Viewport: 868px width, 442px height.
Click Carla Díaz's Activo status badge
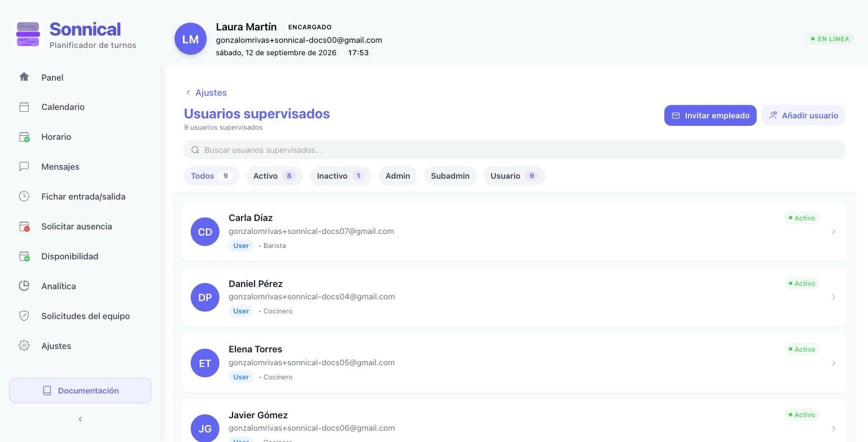[x=801, y=218]
